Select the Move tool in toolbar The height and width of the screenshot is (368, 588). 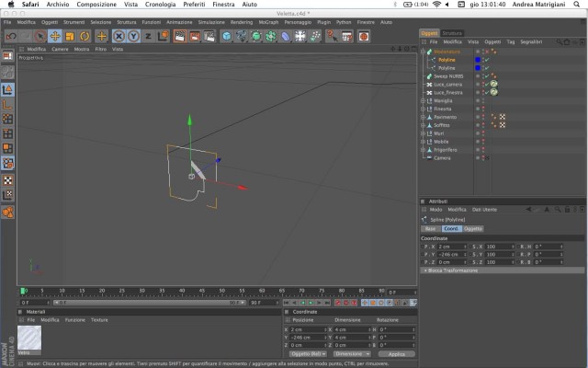click(55, 37)
